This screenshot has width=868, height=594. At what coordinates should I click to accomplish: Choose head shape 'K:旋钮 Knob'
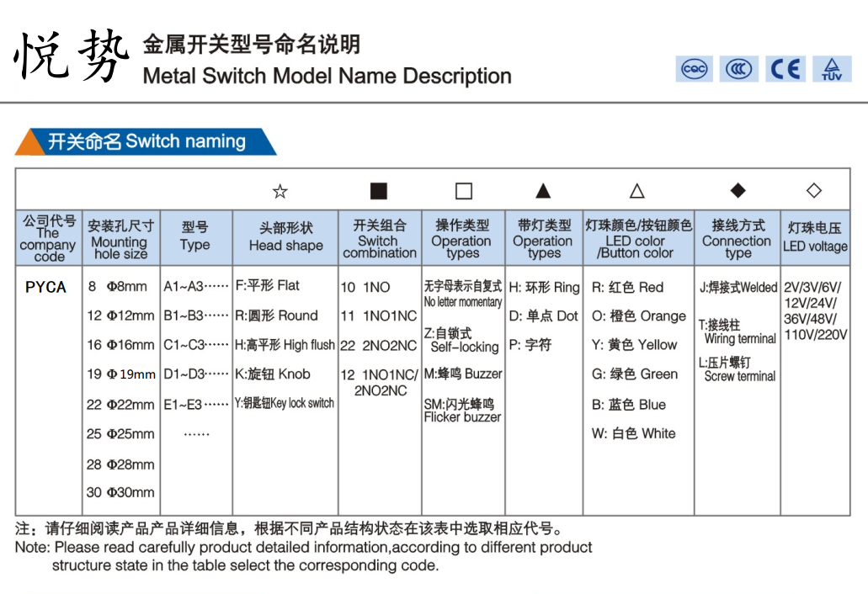tap(273, 374)
